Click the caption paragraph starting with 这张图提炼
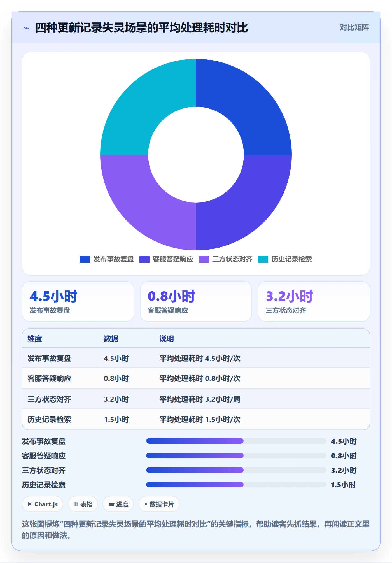 tap(196, 530)
